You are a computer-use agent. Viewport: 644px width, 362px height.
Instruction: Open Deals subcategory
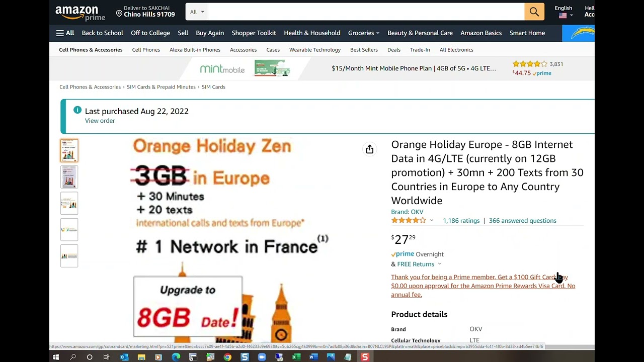[x=394, y=50]
